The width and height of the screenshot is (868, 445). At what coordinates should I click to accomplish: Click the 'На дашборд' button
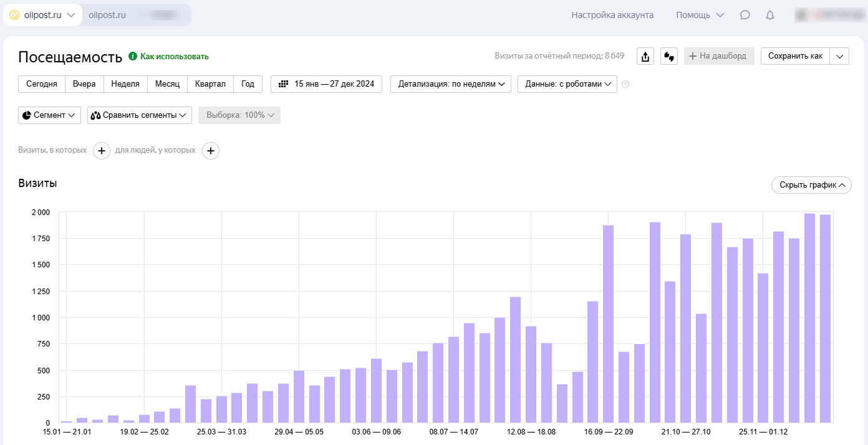click(719, 56)
